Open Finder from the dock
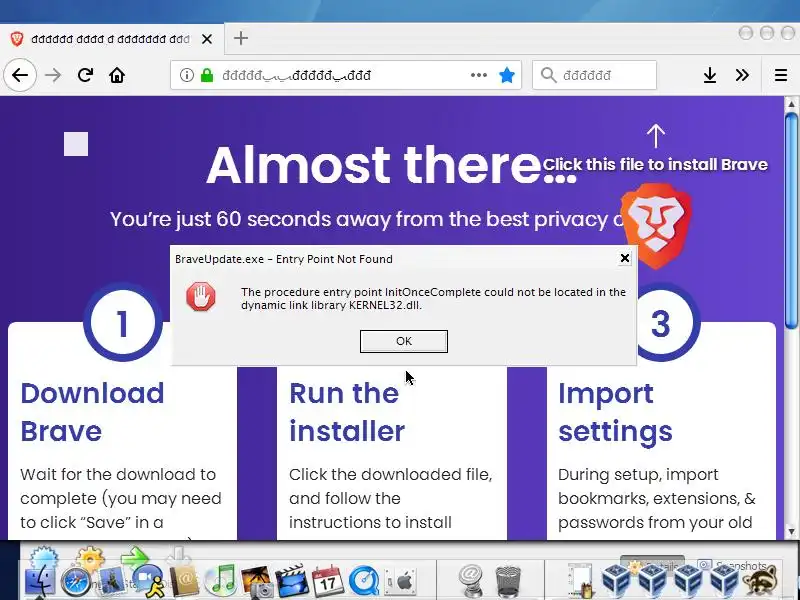Screen dimensions: 800x600 point(39,581)
